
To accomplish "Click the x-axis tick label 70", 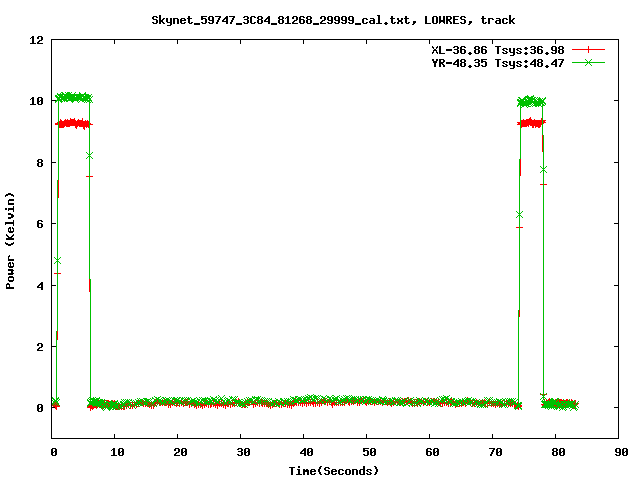I will coord(495,452).
